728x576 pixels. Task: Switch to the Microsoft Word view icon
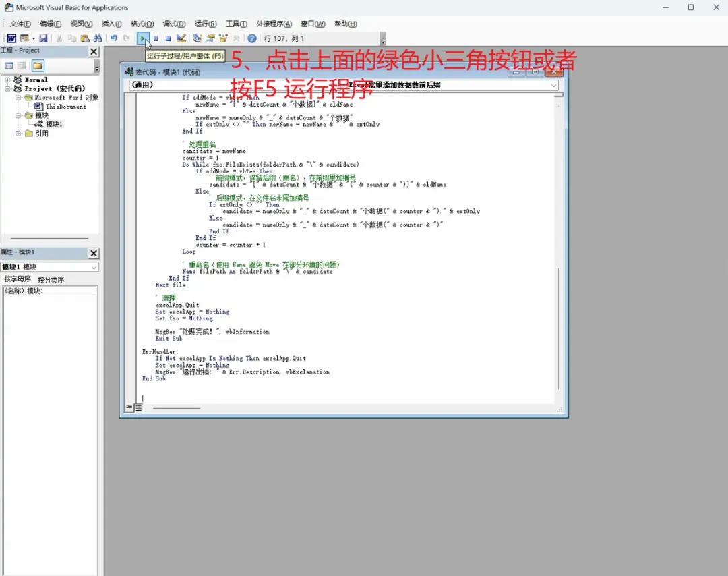tap(11, 38)
